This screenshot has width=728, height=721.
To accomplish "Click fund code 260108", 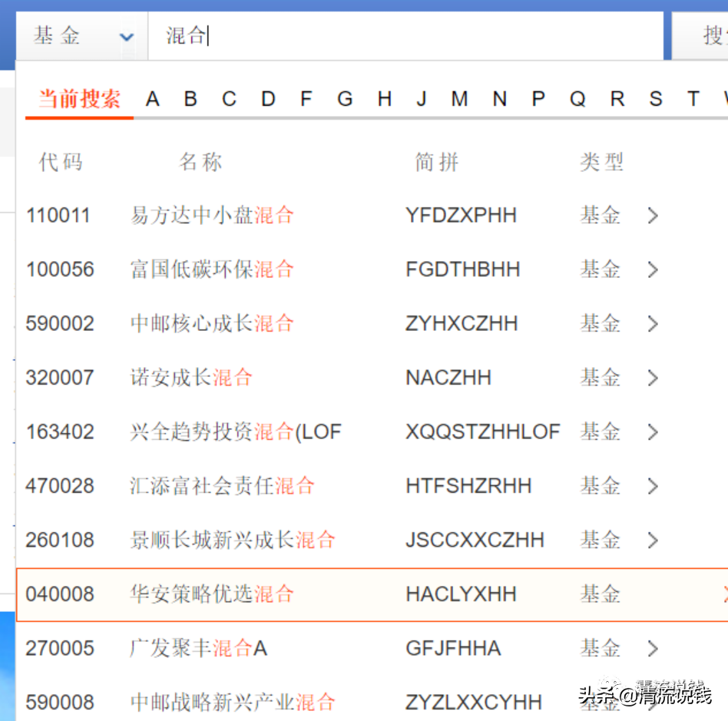I will (60, 540).
